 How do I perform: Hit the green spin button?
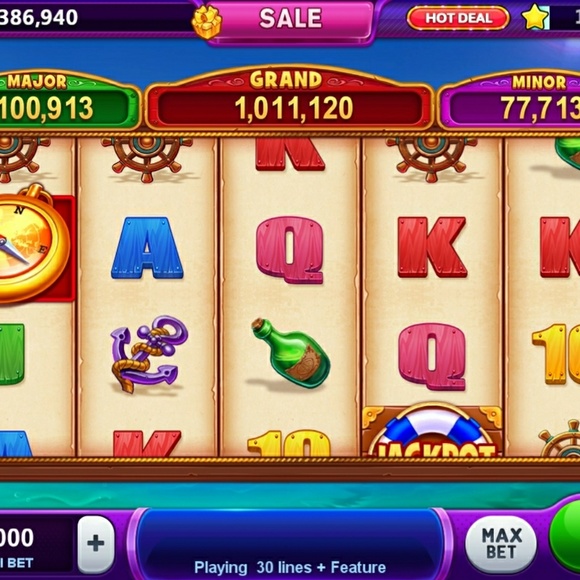point(566,536)
